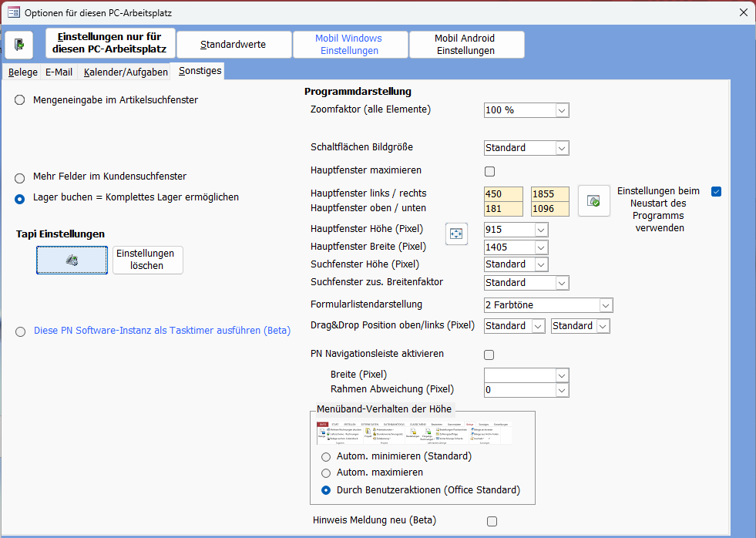Open the Belege tab

click(x=23, y=72)
